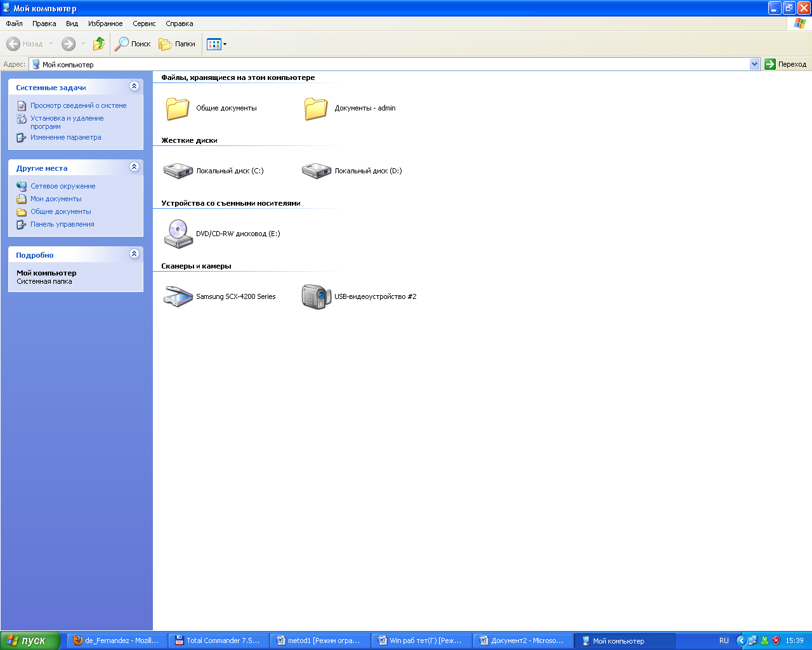Viewport: 812px width, 650px height.
Task: Open the Справка menu
Action: pos(180,23)
